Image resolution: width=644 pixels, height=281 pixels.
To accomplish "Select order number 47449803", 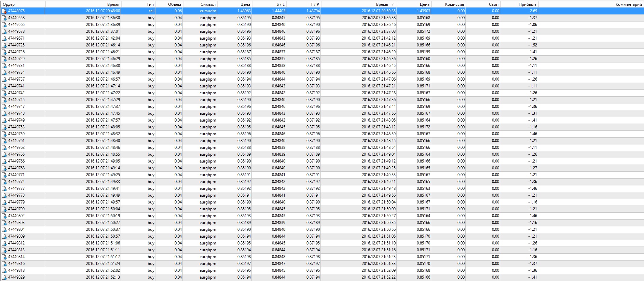I will (x=16, y=223).
